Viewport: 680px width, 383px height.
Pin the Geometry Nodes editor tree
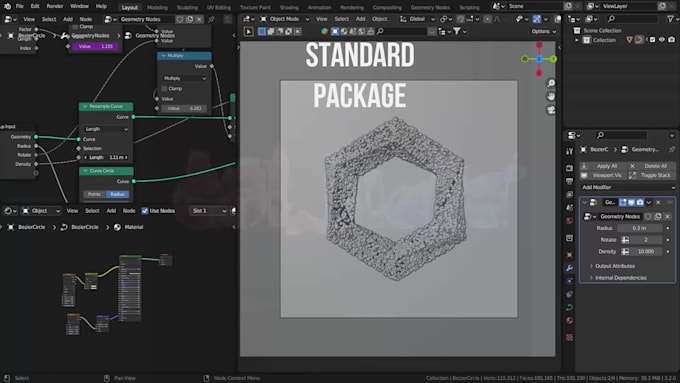pyautogui.click(x=211, y=20)
